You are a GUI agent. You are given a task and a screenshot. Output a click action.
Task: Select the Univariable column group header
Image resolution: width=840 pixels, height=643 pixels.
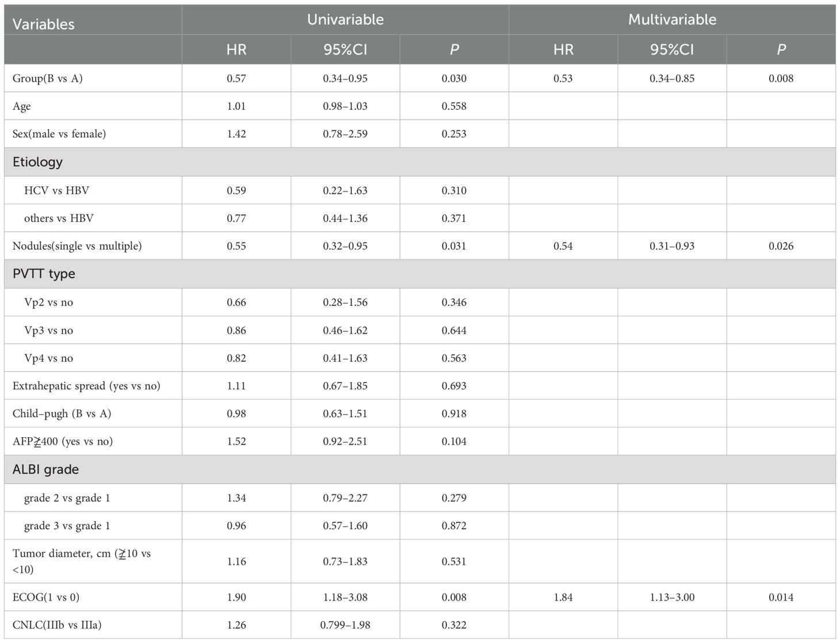pyautogui.click(x=345, y=20)
